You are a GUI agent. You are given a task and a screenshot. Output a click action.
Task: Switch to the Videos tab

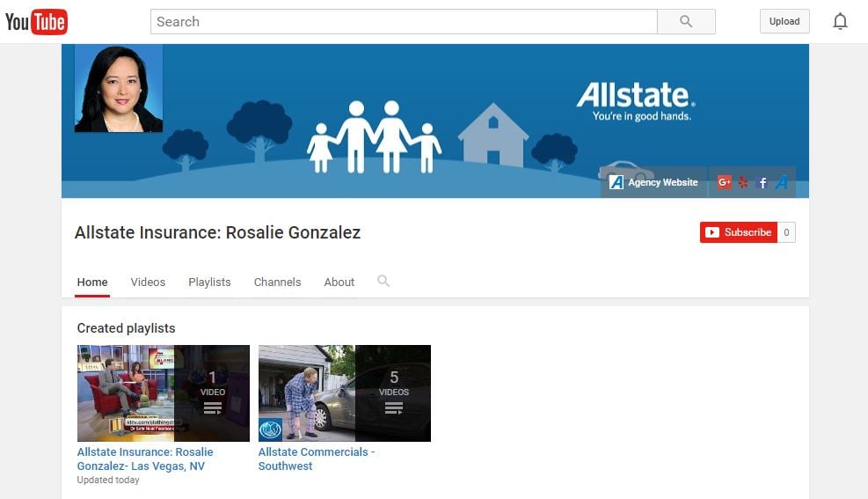pyautogui.click(x=148, y=283)
